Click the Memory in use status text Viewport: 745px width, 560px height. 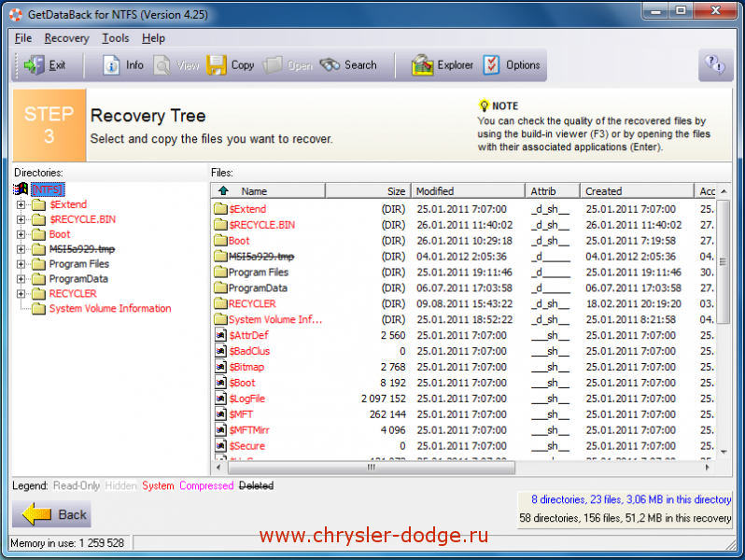tap(67, 542)
